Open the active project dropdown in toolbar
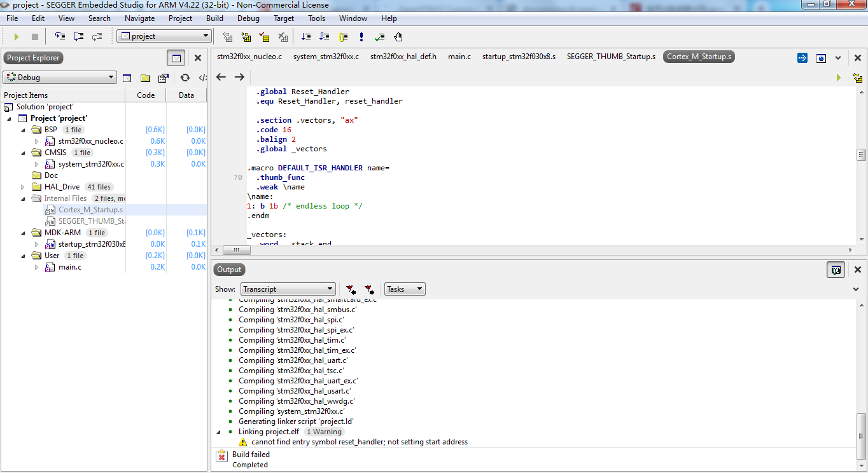The height and width of the screenshot is (473, 868). coord(164,36)
